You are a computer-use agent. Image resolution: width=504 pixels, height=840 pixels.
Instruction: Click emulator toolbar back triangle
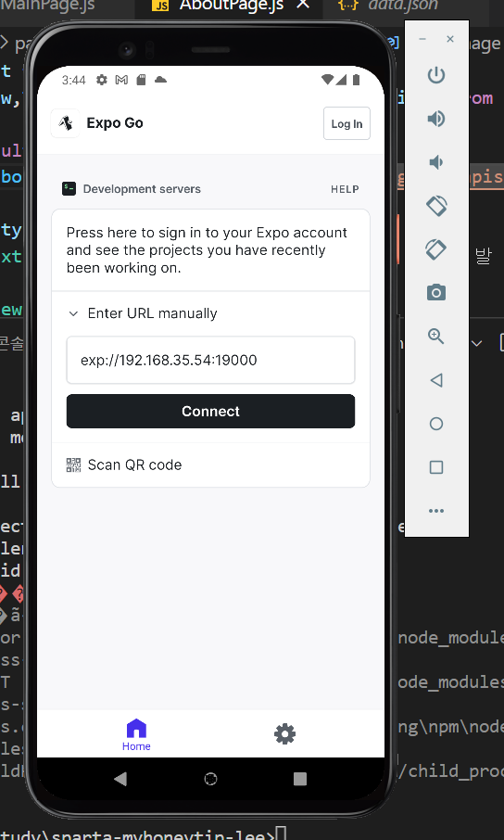pyautogui.click(x=436, y=380)
